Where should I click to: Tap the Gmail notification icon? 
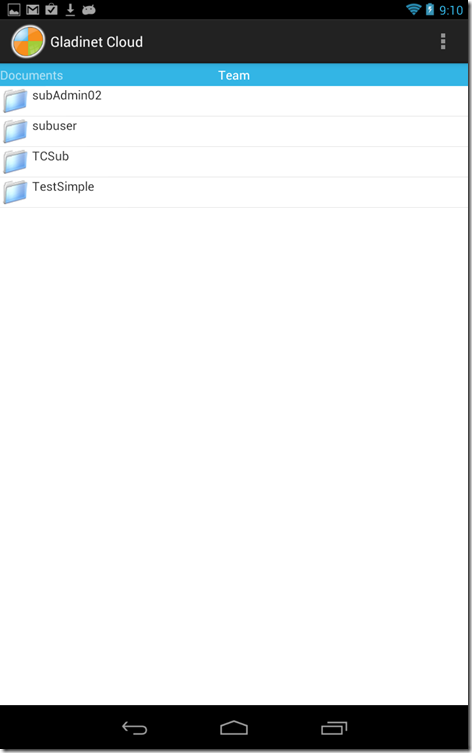tap(33, 10)
